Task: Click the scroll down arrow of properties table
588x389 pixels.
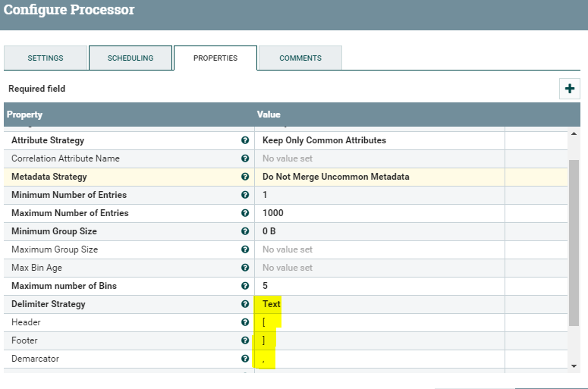Action: pos(574,365)
